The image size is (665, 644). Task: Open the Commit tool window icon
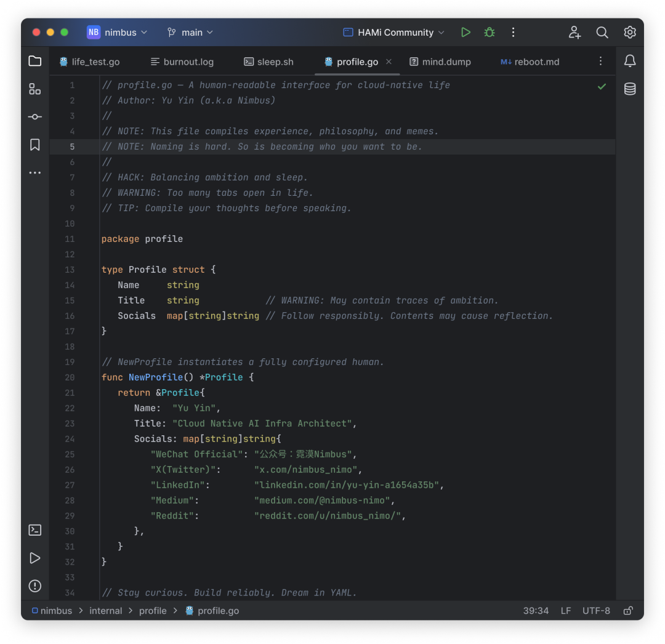click(x=34, y=116)
